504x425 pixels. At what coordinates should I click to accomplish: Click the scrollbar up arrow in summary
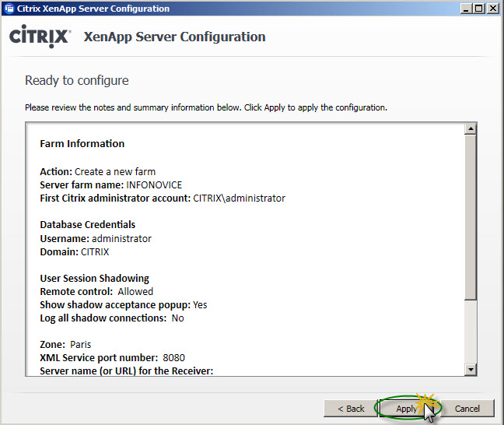tap(471, 128)
